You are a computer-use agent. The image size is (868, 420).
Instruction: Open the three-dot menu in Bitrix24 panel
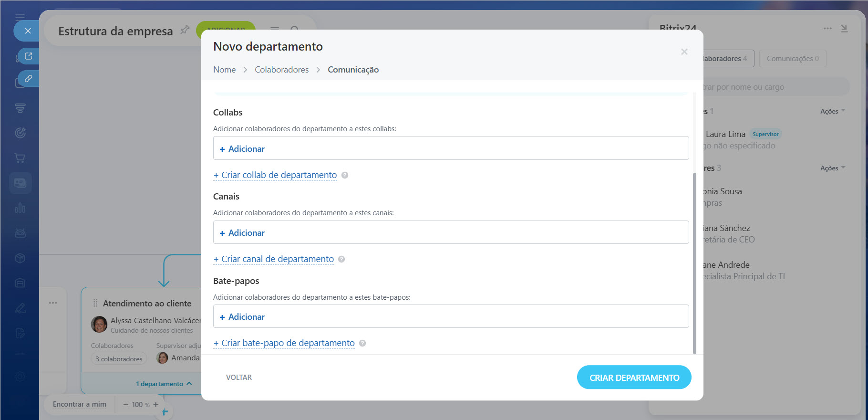(827, 29)
